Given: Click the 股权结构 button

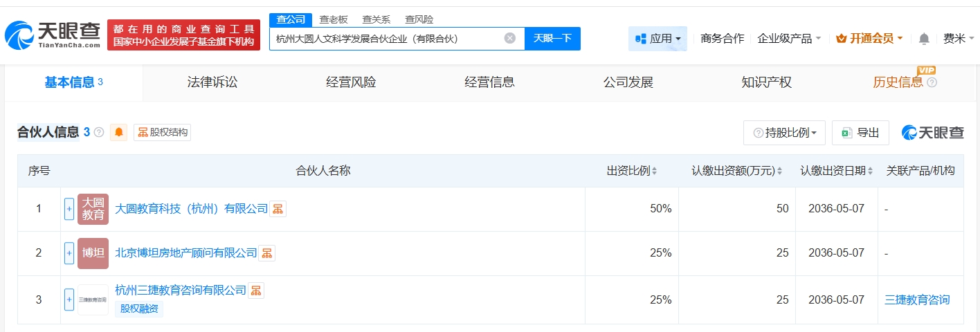Looking at the screenshot, I should point(162,132).
